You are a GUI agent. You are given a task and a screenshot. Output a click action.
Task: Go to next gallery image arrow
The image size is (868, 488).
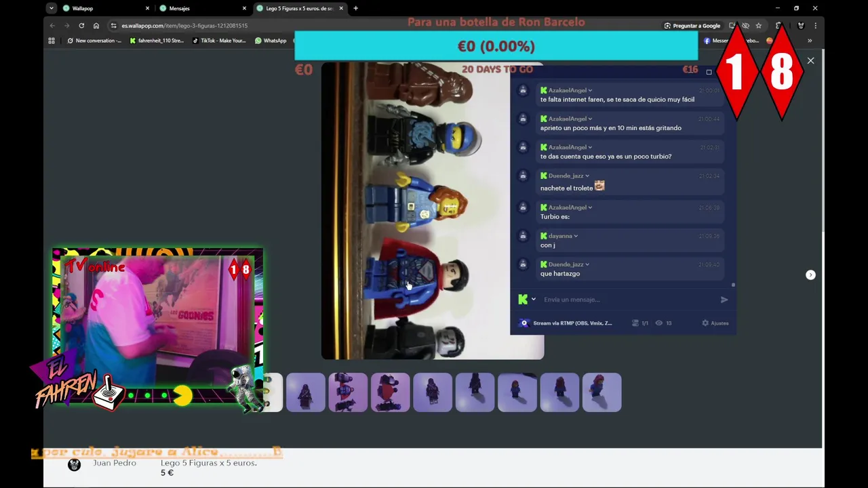pos(810,274)
